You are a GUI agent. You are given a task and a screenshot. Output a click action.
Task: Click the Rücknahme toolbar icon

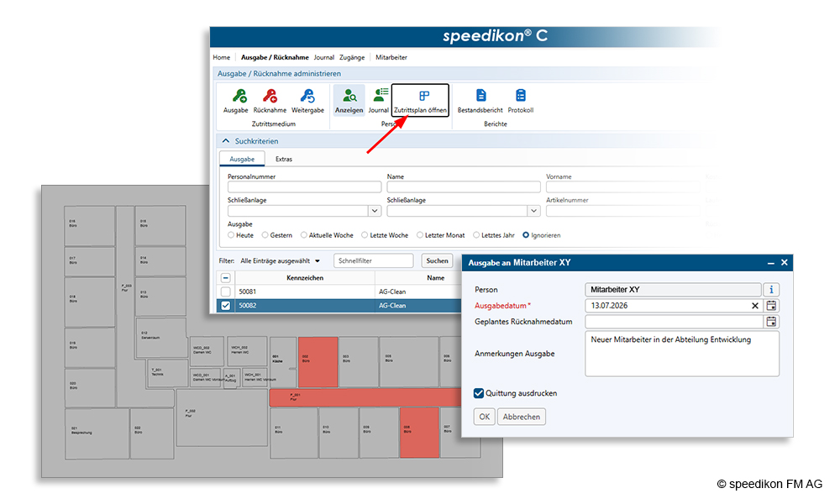tap(270, 101)
